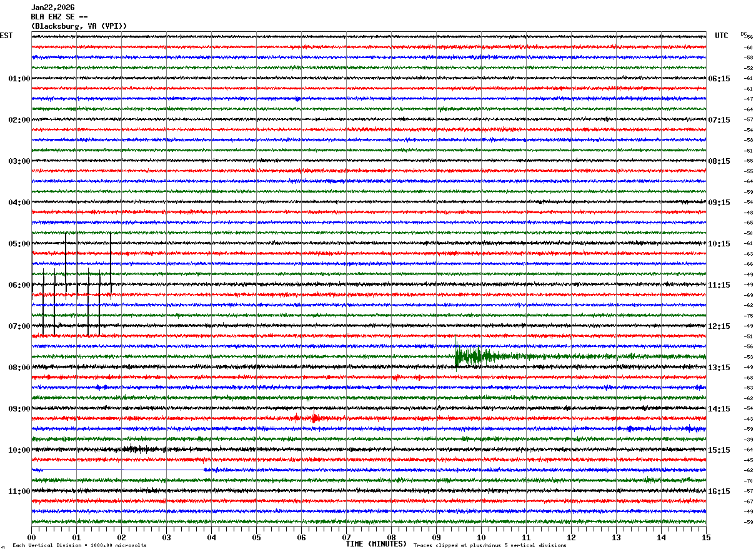Image resolution: width=756 pixels, height=554 pixels.
Task: Click the "01" minute axis tick label
Action: (76, 537)
